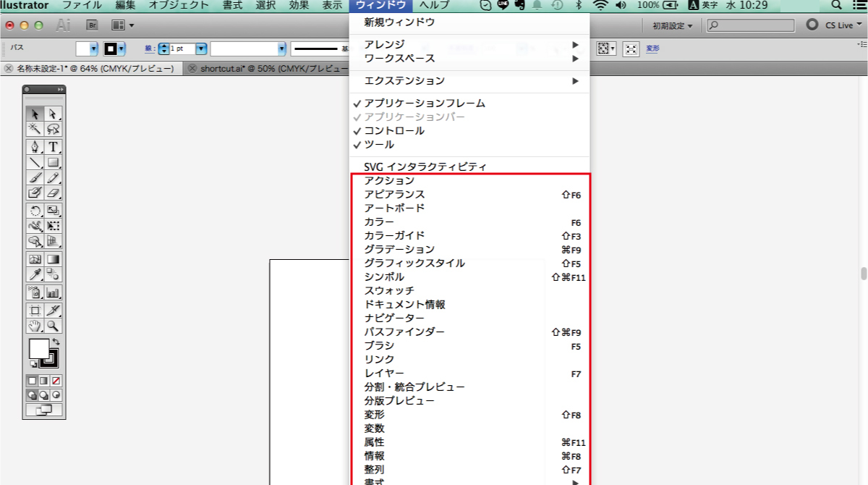Select the Symbol Sprayer tool
Image resolution: width=868 pixels, height=485 pixels.
coord(35,292)
